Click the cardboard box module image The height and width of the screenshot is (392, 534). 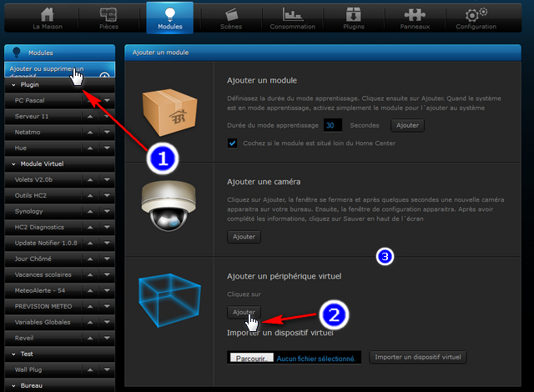(x=169, y=113)
